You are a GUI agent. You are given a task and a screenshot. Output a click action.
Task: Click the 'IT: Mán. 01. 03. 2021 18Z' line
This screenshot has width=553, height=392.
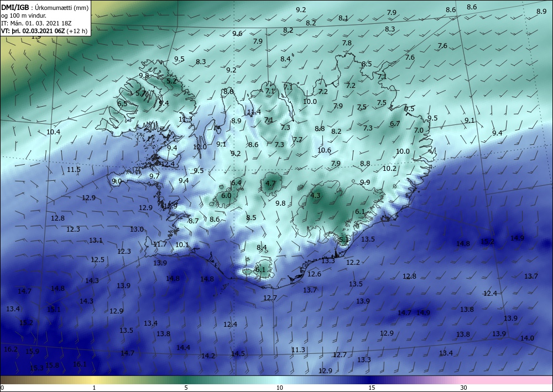point(36,23)
